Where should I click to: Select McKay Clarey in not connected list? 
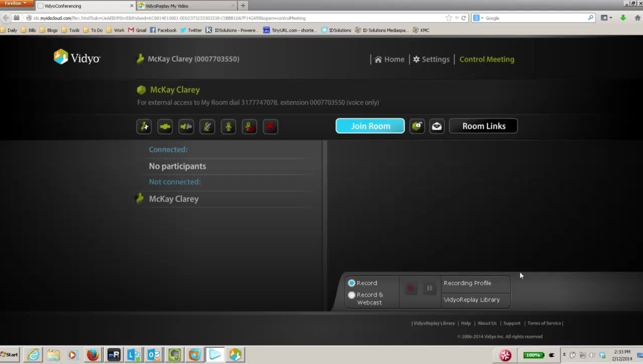(x=174, y=199)
